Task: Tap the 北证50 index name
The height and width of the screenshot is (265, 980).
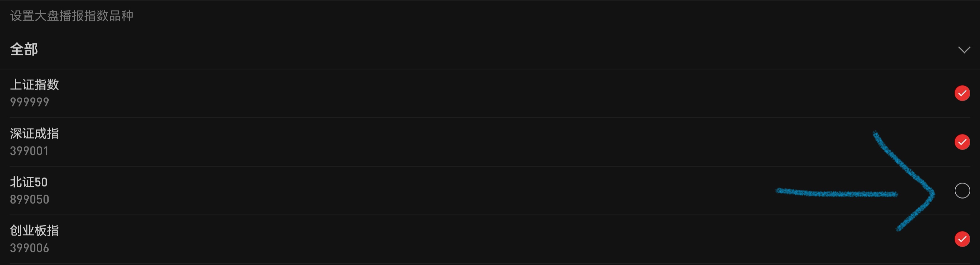Action: (29, 182)
